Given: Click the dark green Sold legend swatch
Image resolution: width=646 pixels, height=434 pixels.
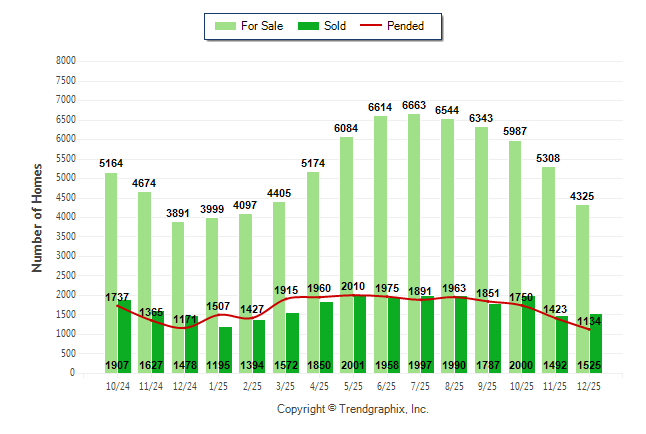Looking at the screenshot, I should click(306, 26).
